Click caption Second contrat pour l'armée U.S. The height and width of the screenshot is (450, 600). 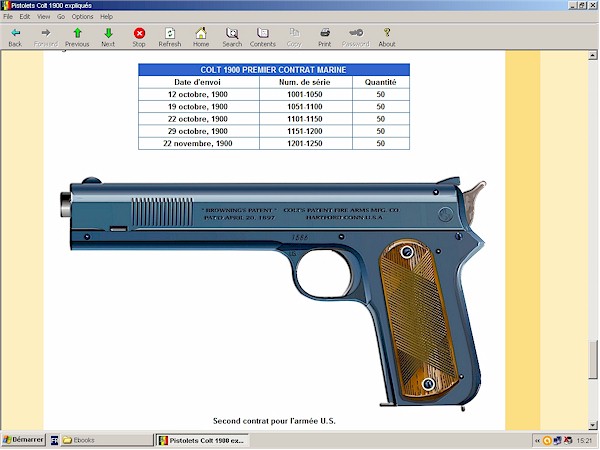274,421
